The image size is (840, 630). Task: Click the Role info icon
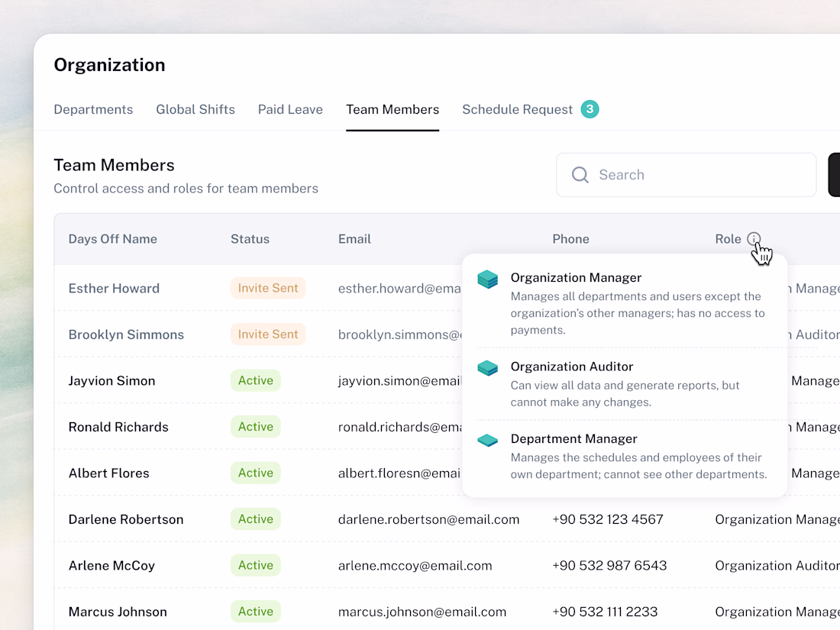(x=753, y=239)
